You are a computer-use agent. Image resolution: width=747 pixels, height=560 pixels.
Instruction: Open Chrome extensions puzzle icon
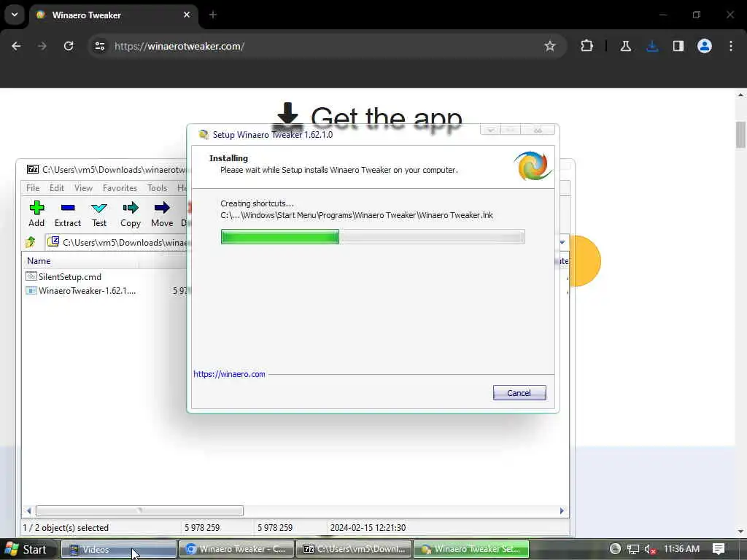click(x=587, y=46)
